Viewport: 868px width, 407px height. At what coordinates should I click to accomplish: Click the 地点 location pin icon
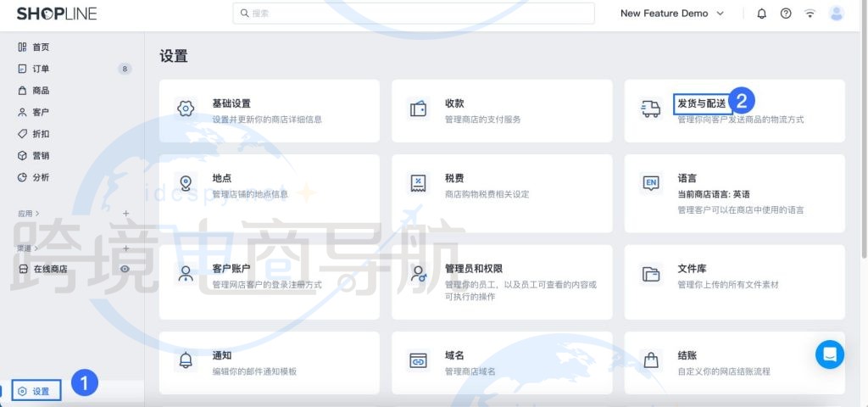point(186,183)
